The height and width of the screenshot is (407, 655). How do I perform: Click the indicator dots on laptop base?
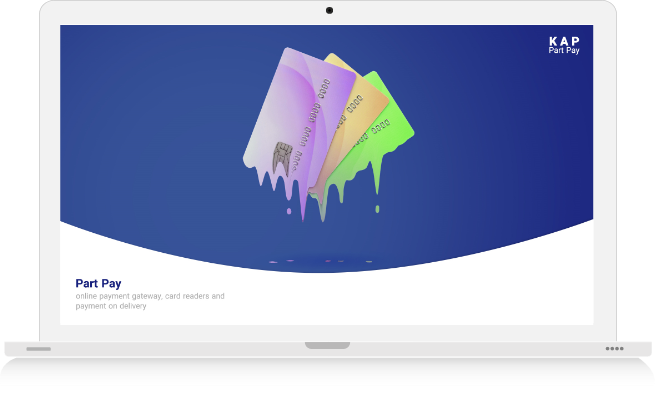click(x=614, y=349)
